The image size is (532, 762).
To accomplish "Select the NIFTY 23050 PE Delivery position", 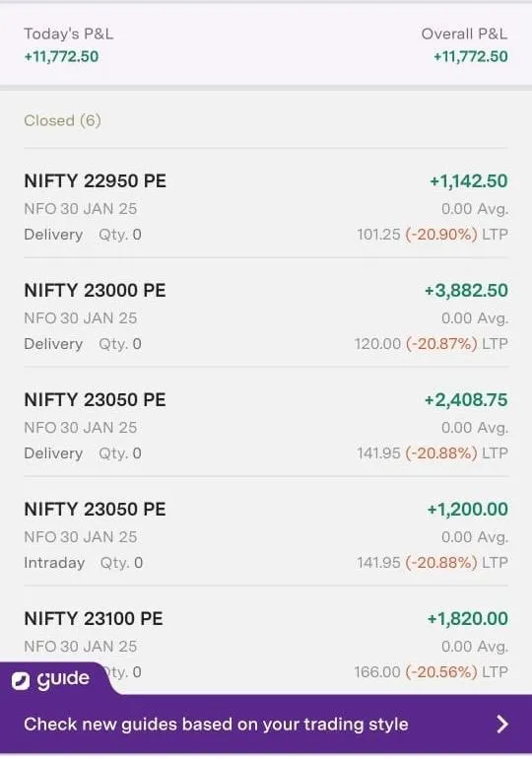I will pos(266,426).
